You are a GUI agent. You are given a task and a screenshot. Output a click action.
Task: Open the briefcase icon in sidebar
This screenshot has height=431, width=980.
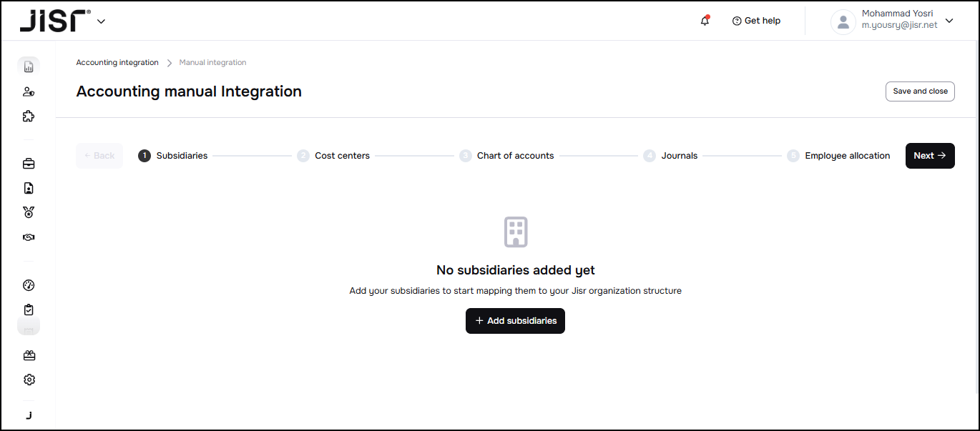click(29, 164)
